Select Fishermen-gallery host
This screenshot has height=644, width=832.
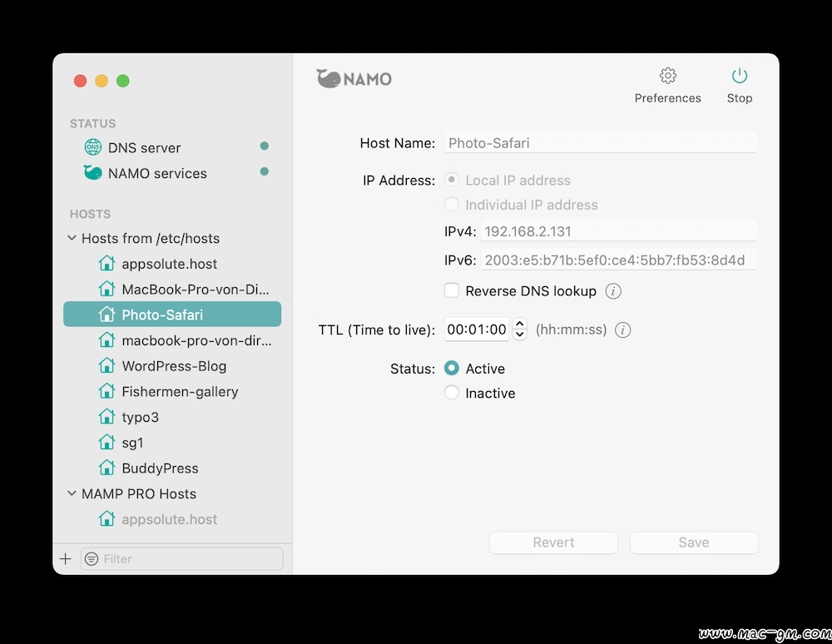172,392
